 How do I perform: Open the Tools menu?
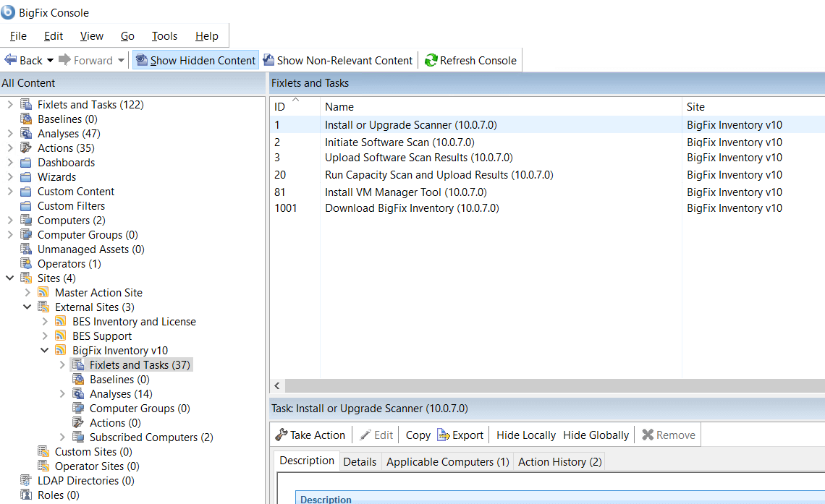(x=164, y=35)
